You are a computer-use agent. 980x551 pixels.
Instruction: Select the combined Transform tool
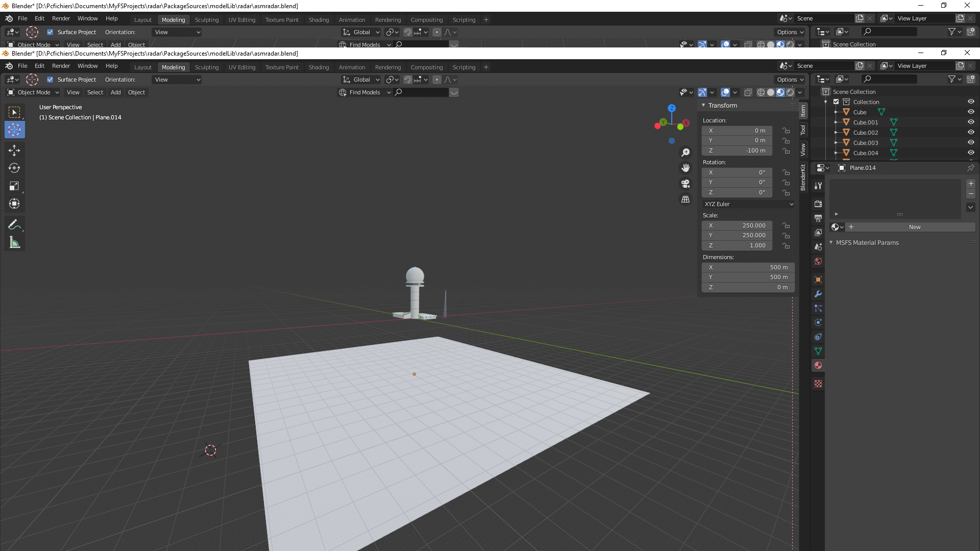(x=14, y=204)
